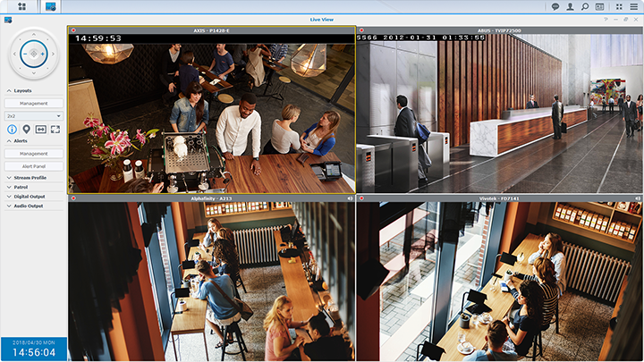Open the E-Map location pin icon
The width and height of the screenshot is (644, 362).
(26, 130)
